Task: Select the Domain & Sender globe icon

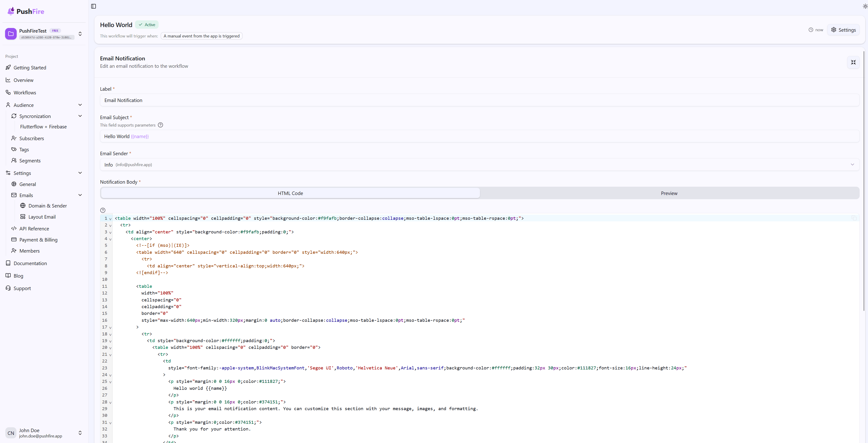Action: (23, 206)
